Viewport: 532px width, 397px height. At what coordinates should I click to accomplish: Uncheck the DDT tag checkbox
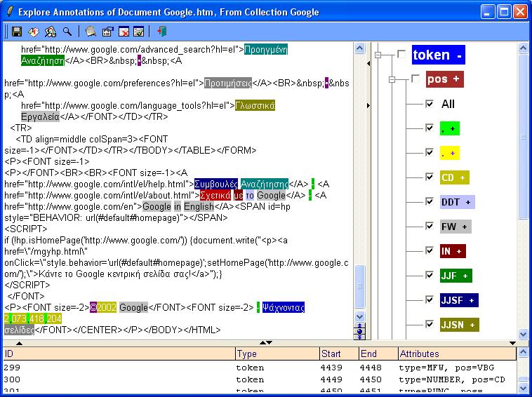[x=430, y=202]
